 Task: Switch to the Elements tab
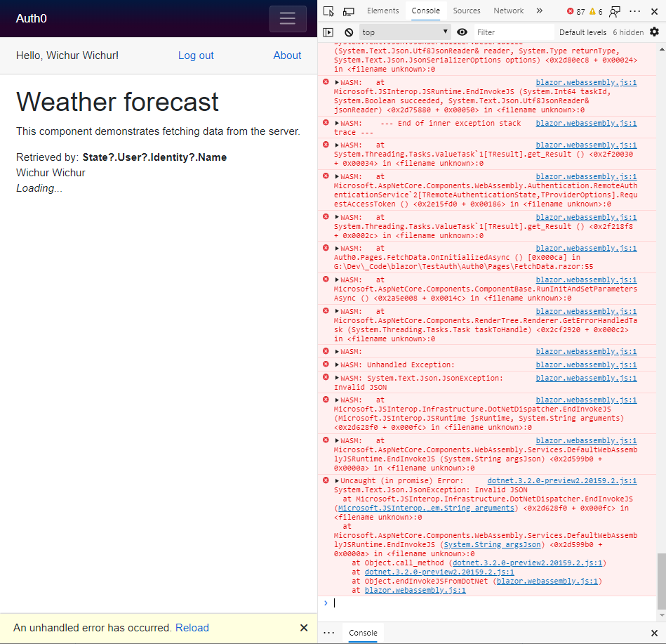(382, 11)
